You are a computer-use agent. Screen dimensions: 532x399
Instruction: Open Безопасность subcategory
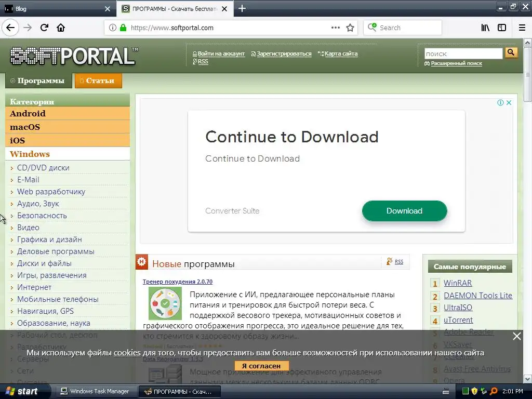click(42, 216)
